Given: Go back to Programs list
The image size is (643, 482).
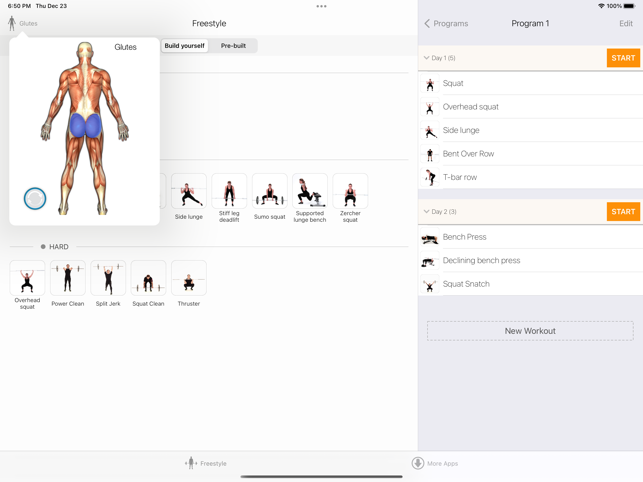Looking at the screenshot, I should click(446, 23).
